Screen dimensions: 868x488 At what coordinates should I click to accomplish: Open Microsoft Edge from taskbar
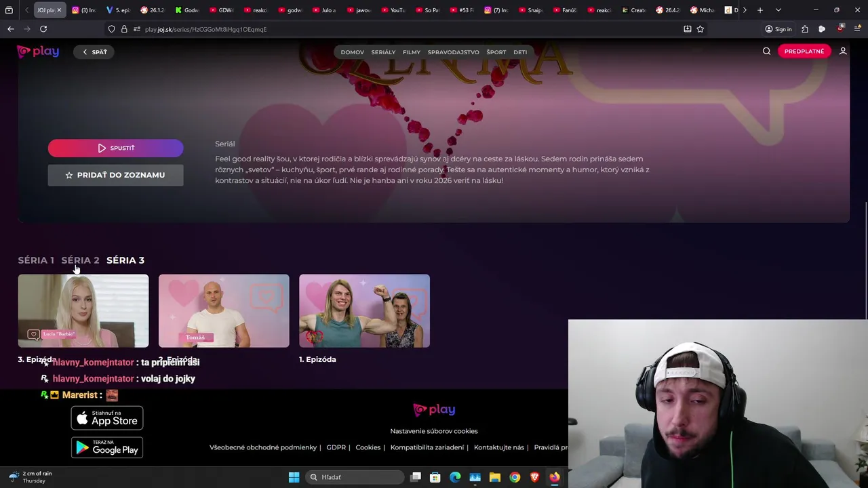[455, 477]
